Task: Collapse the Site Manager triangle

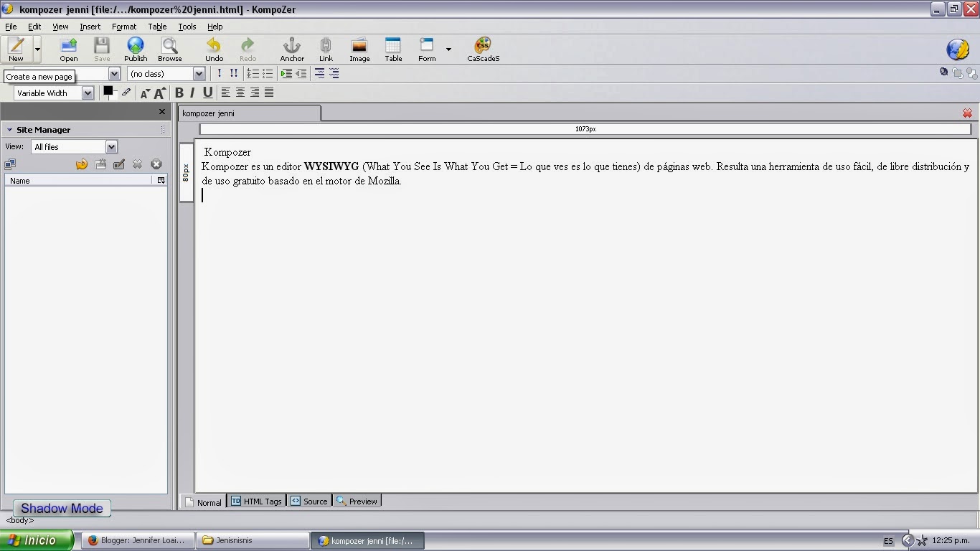Action: 9,130
